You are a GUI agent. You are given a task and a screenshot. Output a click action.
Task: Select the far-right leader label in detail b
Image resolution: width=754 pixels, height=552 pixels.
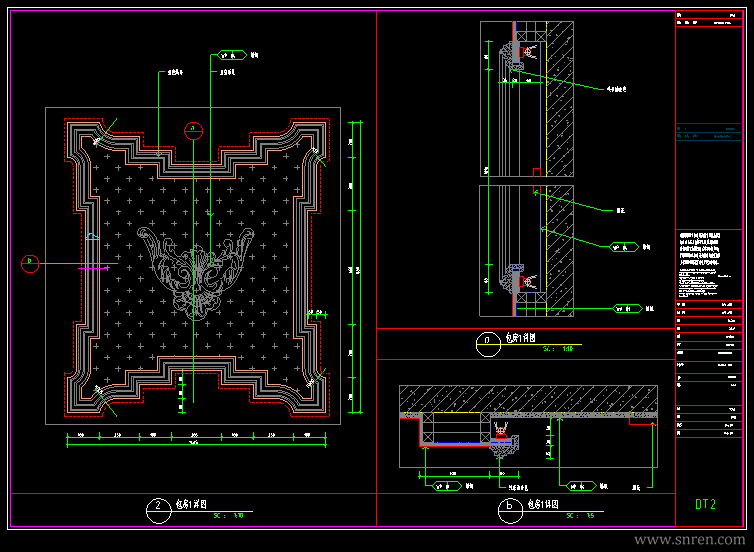(x=636, y=488)
